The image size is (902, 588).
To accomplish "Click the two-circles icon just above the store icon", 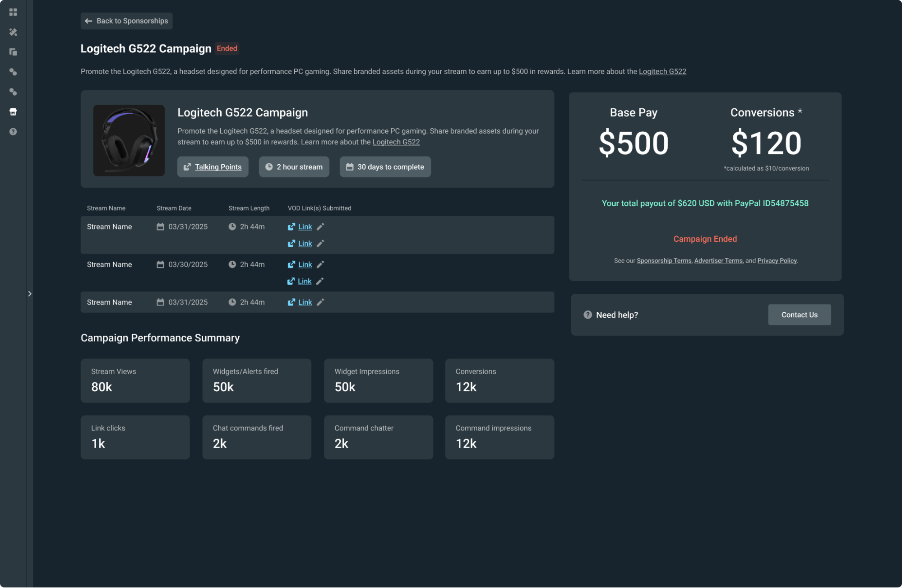I will (x=13, y=92).
